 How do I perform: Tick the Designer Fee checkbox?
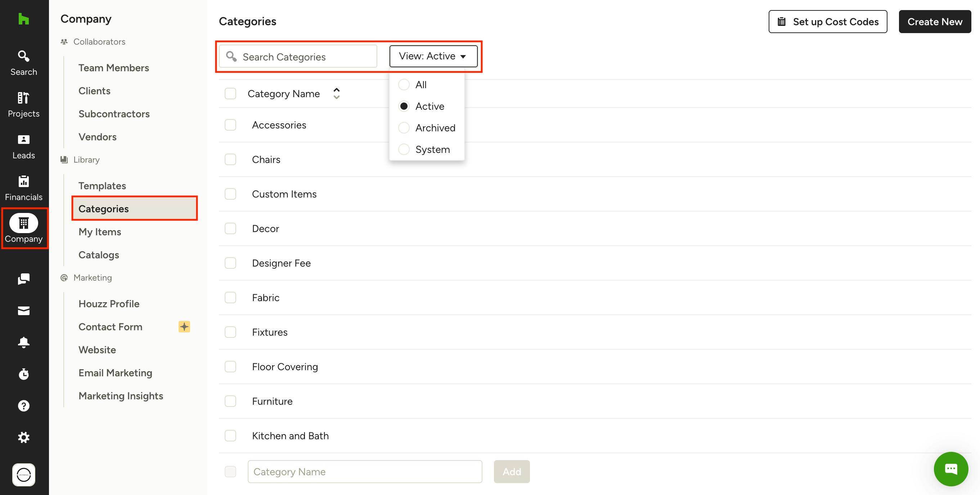click(230, 263)
